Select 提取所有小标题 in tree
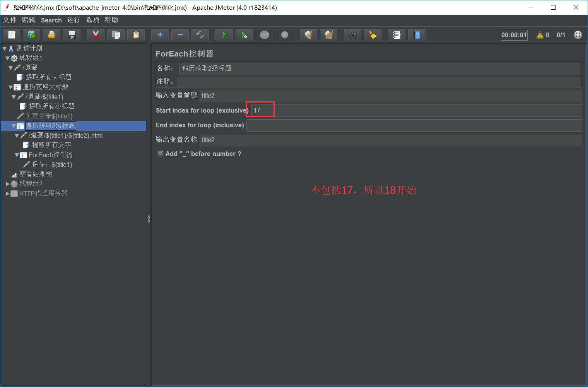 point(51,106)
